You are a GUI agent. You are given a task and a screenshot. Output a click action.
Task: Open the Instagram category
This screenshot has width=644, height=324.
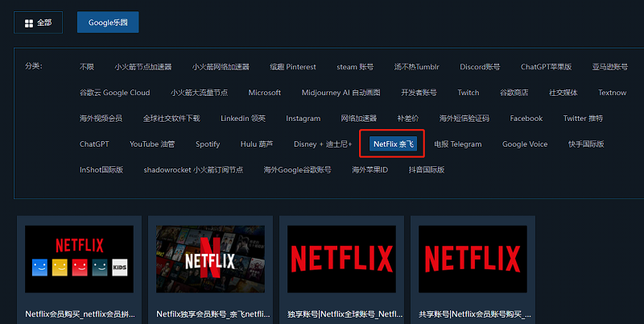pyautogui.click(x=303, y=118)
